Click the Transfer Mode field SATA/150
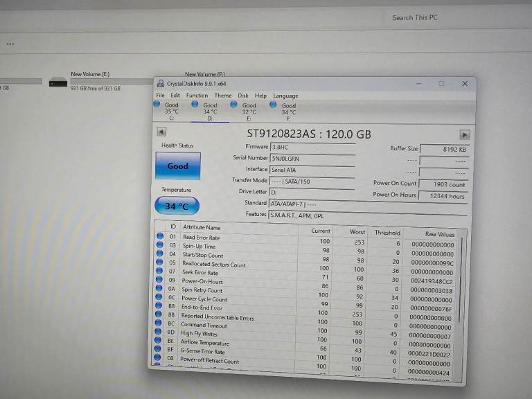 tap(312, 181)
